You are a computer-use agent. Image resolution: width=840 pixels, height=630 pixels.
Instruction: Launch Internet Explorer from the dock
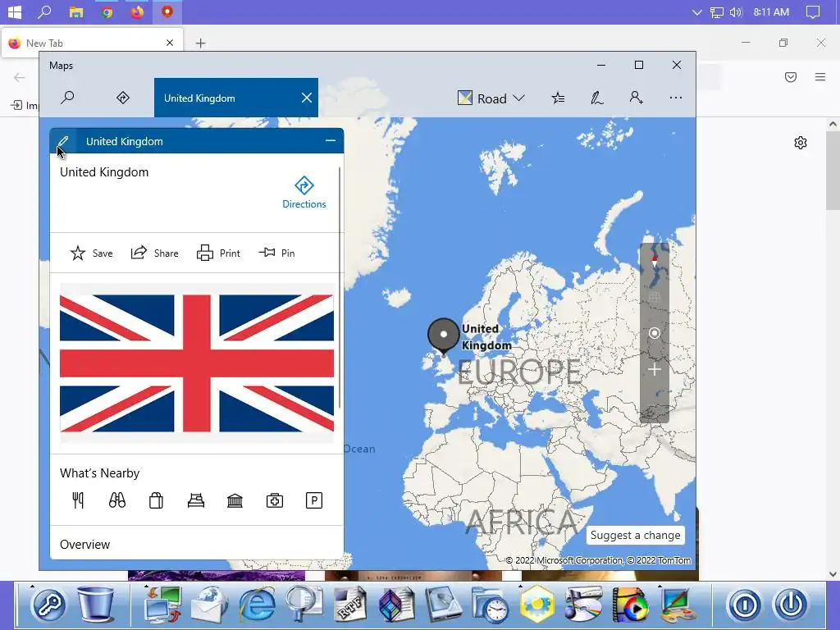(x=257, y=605)
